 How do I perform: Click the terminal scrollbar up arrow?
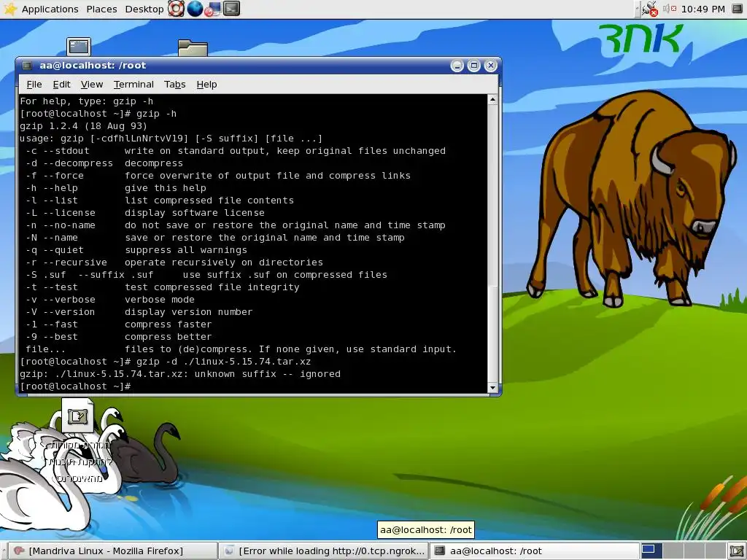click(x=492, y=99)
